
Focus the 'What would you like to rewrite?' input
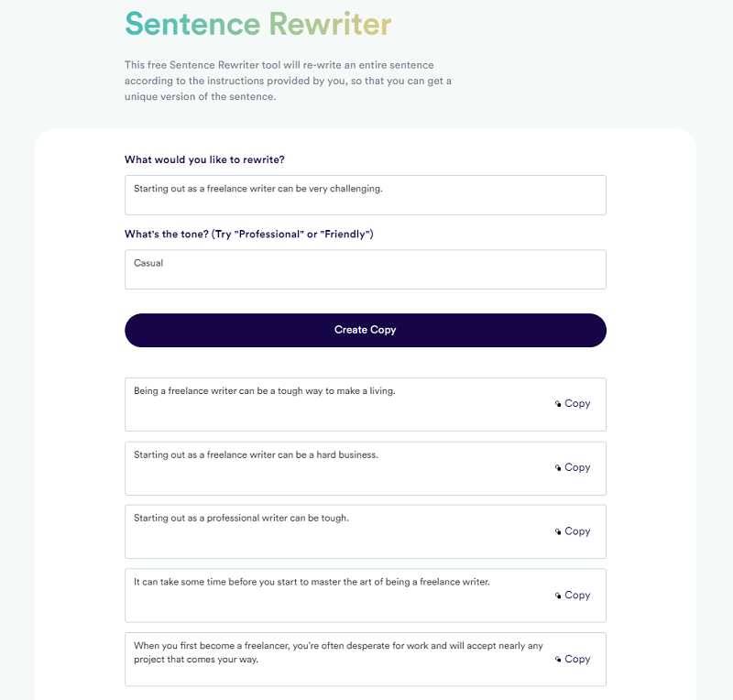click(x=365, y=195)
